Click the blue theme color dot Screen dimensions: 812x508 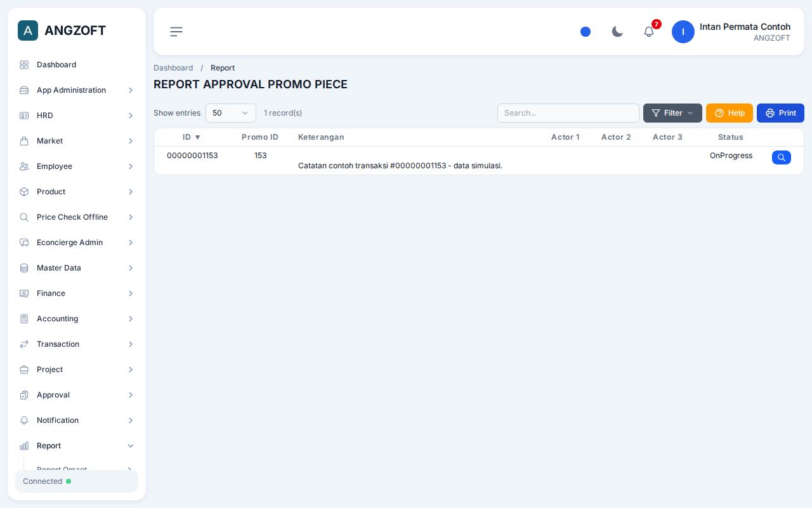pos(586,32)
